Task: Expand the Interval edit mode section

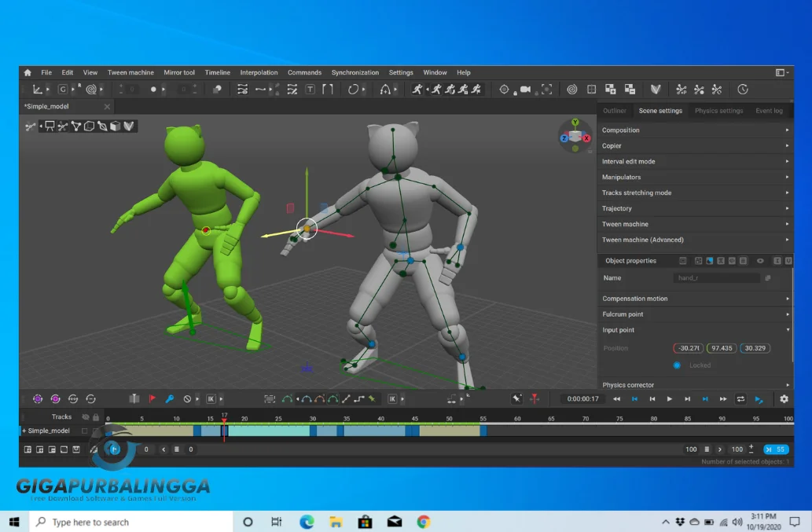Action: tap(695, 161)
